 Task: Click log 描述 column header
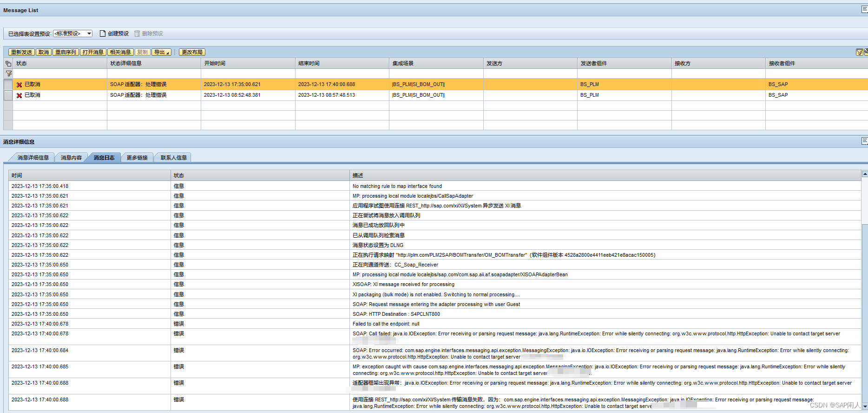pos(605,175)
